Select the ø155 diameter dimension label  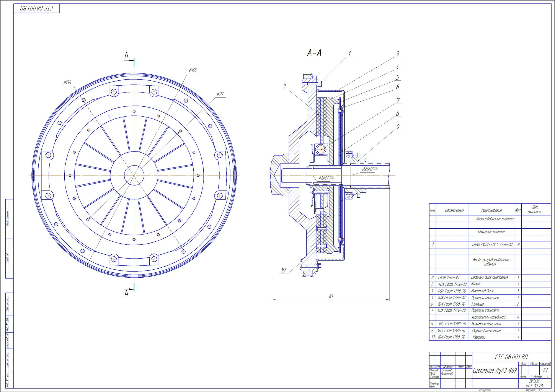(x=193, y=70)
